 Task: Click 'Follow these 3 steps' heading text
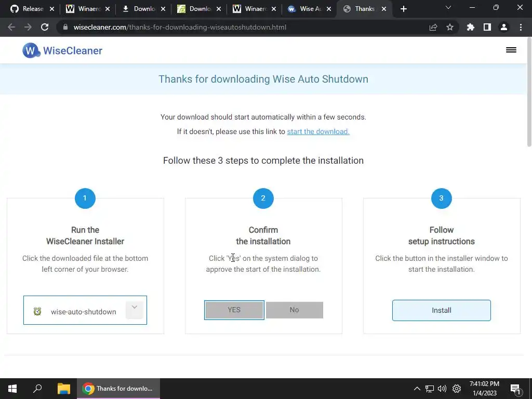[263, 161]
